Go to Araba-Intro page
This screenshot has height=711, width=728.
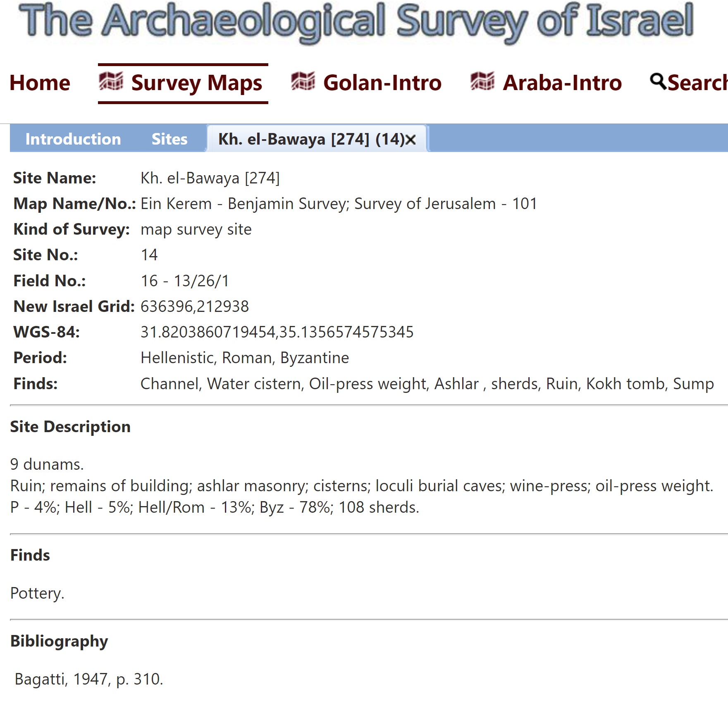point(546,83)
